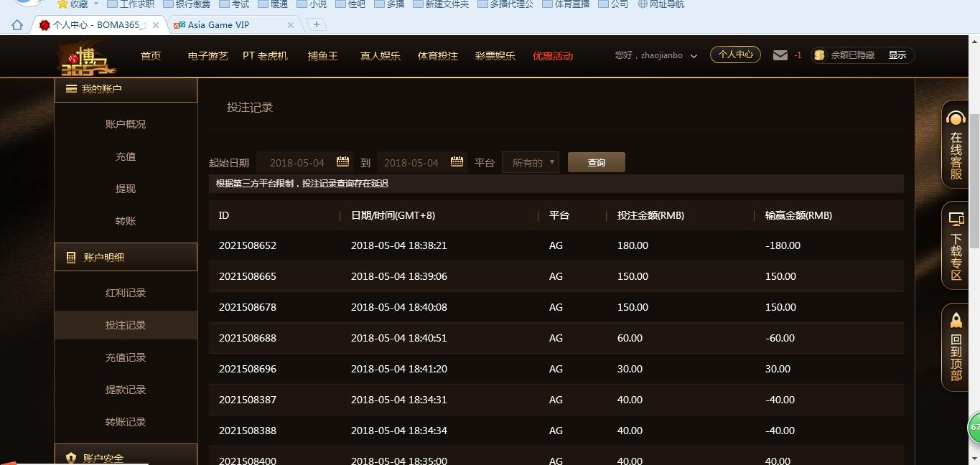980x465 pixels.
Task: Open the 体育直播 bookmark folder
Action: pos(566,4)
